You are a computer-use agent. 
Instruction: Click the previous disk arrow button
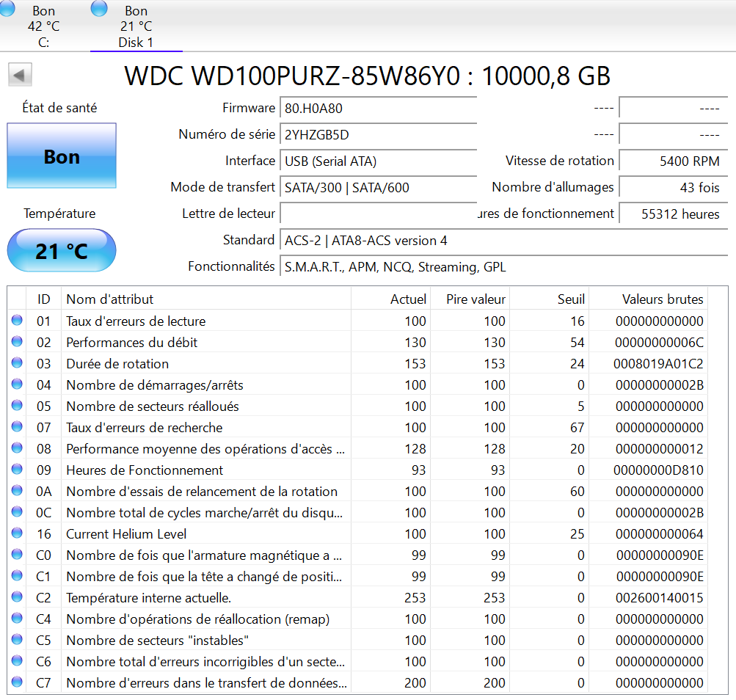pyautogui.click(x=20, y=75)
